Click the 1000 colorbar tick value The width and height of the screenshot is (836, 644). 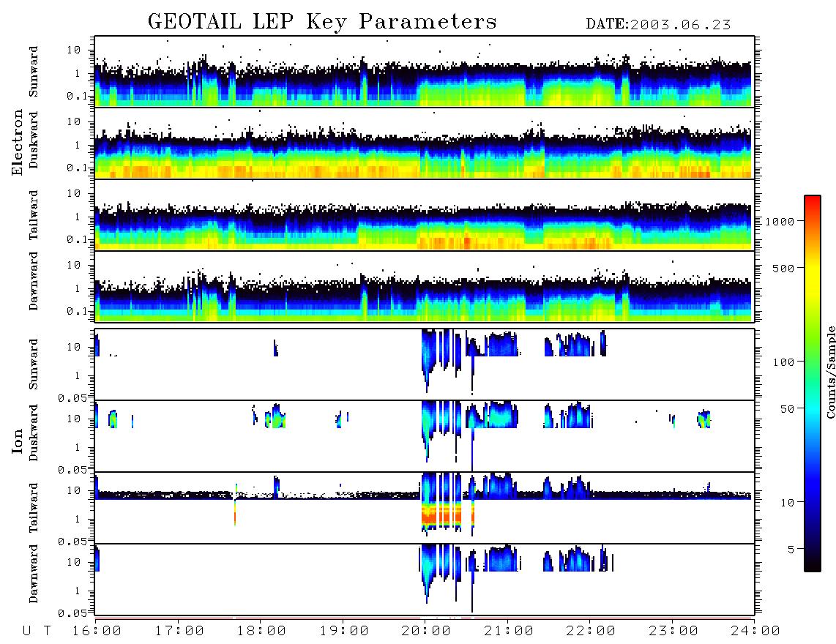[780, 222]
